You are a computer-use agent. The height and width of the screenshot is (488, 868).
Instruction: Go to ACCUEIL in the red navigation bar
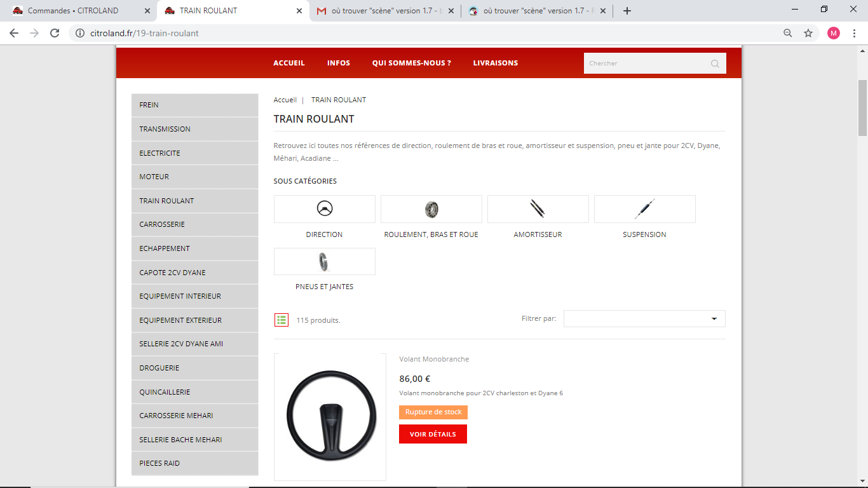point(289,63)
